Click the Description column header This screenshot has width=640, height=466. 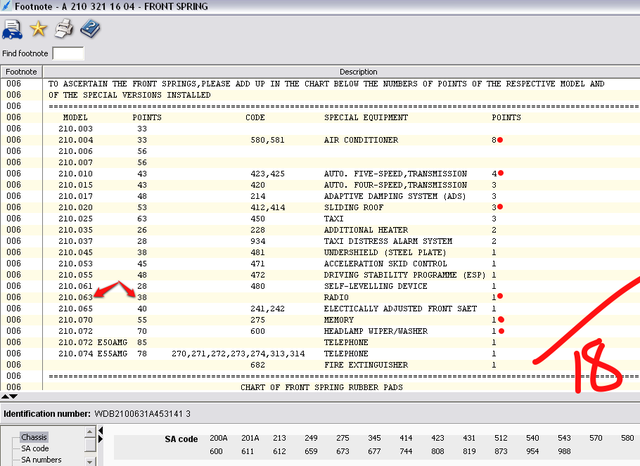point(358,72)
